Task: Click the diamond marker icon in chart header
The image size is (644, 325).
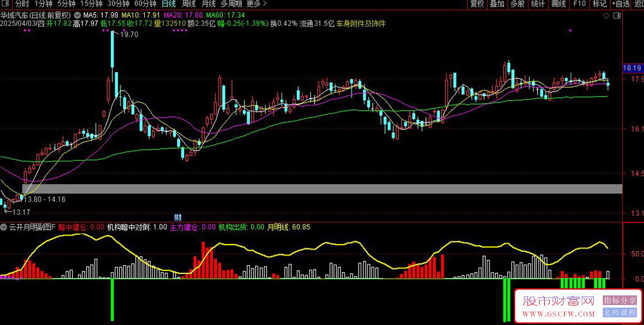Action: pyautogui.click(x=606, y=15)
